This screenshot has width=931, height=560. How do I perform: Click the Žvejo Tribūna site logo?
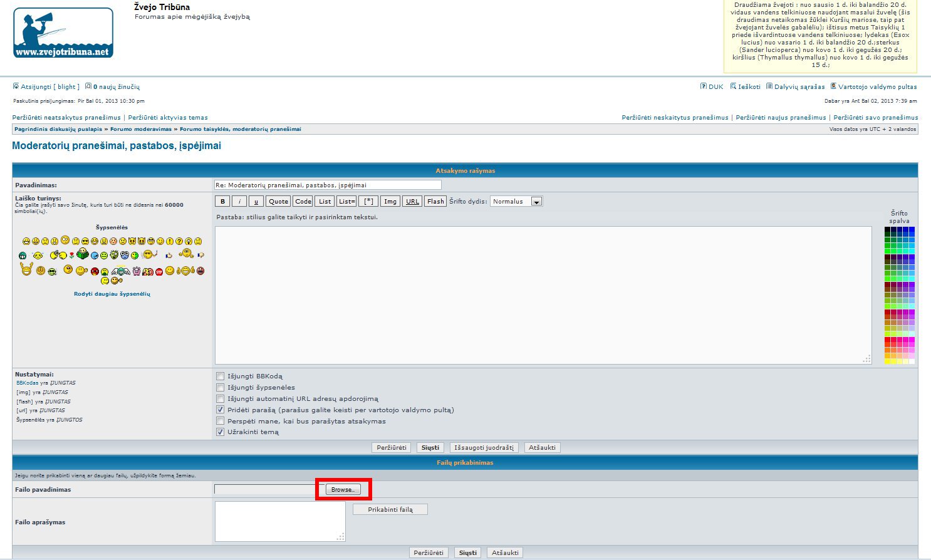[x=63, y=33]
